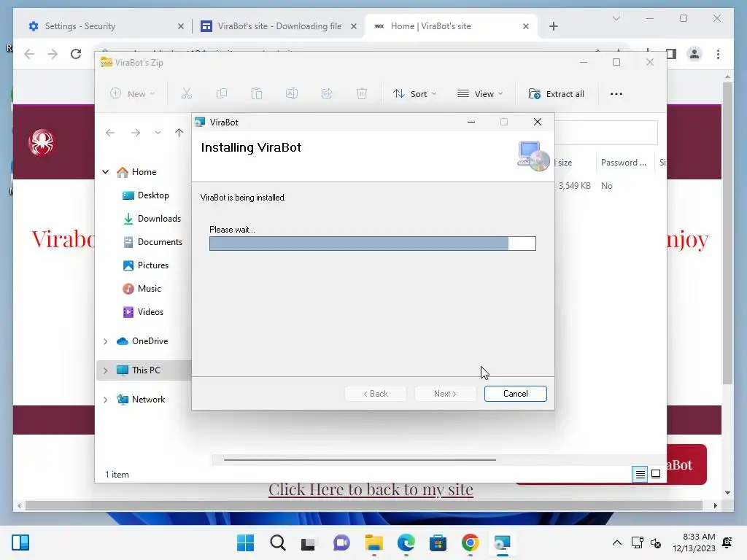The height and width of the screenshot is (560, 747).
Task: Switch to large icons view in Explorer status bar
Action: (x=656, y=474)
